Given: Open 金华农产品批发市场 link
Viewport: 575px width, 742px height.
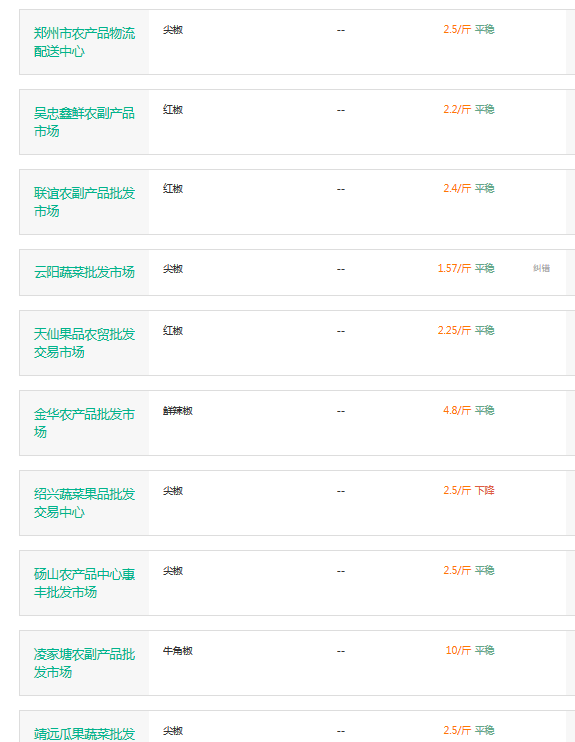Looking at the screenshot, I should point(84,423).
